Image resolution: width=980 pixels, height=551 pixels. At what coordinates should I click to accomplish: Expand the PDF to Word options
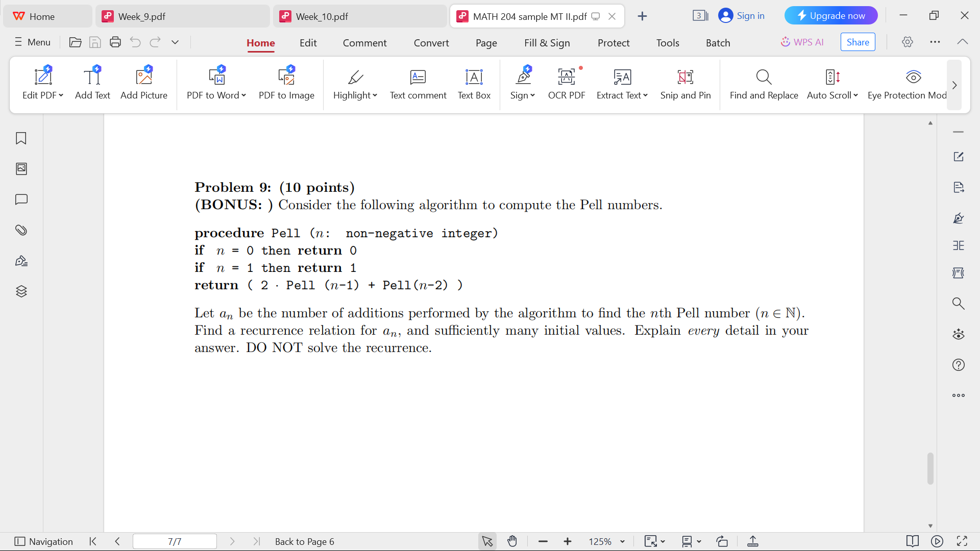[x=244, y=95]
